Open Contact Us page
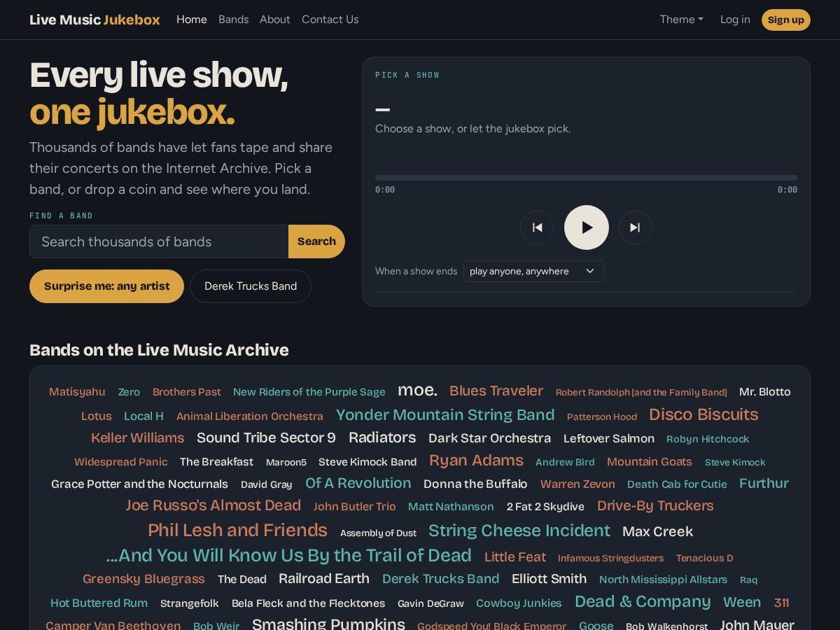Image resolution: width=840 pixels, height=630 pixels. (x=330, y=20)
